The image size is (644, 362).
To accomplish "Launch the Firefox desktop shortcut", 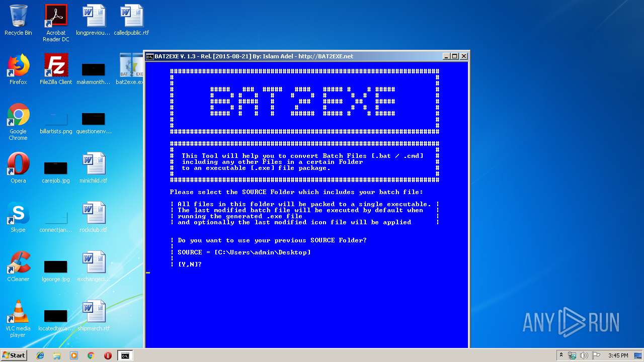I will click(x=18, y=69).
